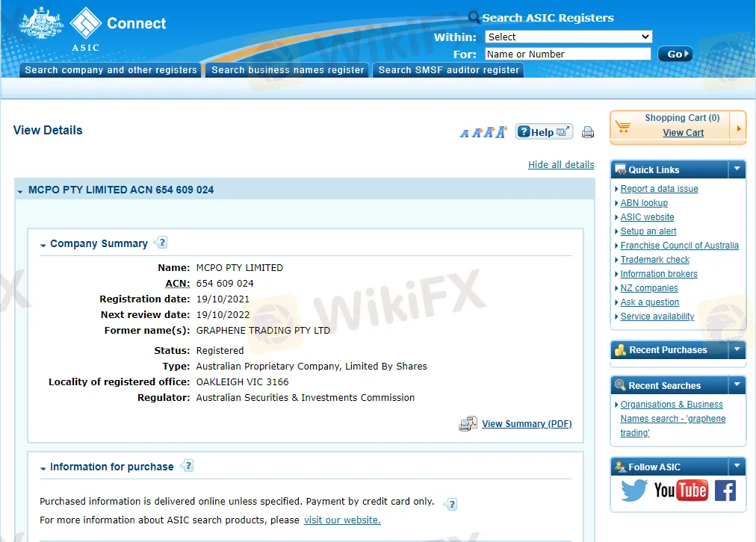
Task: Click help icon next to Information for purchase
Action: click(x=186, y=466)
